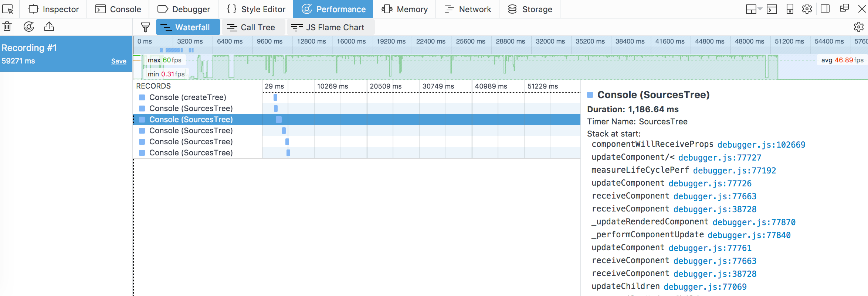
Task: Select the Performance tab
Action: click(x=333, y=9)
